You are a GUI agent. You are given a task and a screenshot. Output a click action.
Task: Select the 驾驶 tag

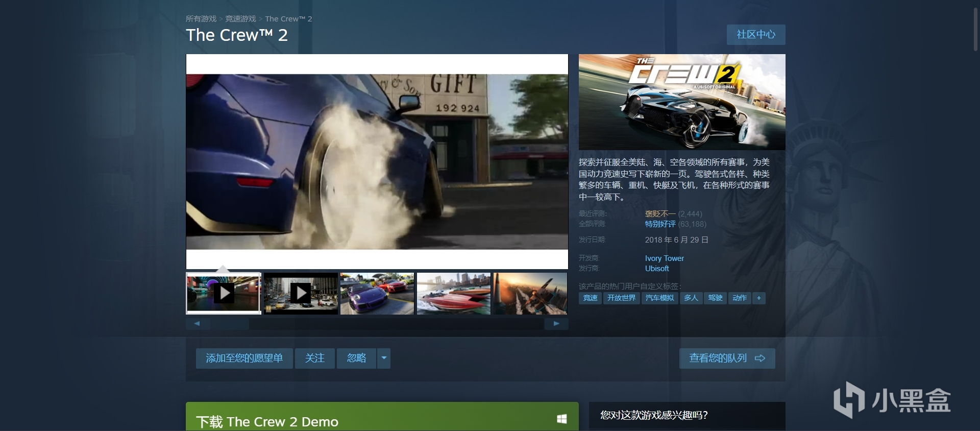click(x=715, y=298)
